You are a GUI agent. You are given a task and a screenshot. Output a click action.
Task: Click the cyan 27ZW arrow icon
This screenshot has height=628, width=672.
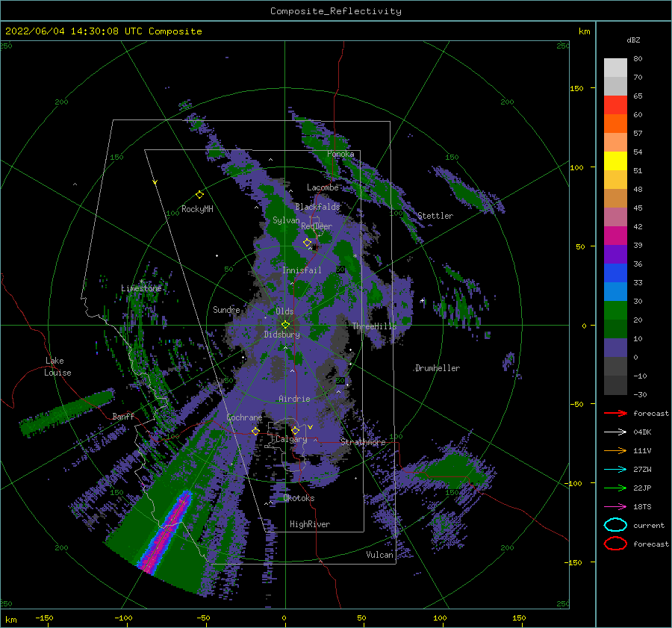(615, 470)
